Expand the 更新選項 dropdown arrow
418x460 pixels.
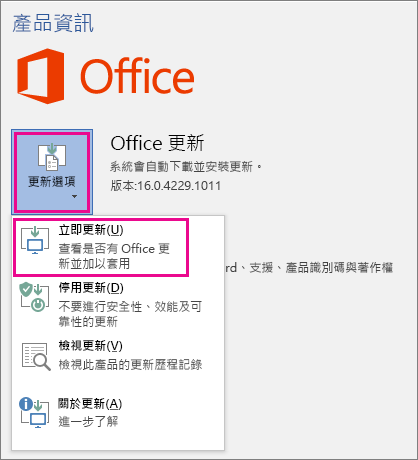pyautogui.click(x=74, y=197)
